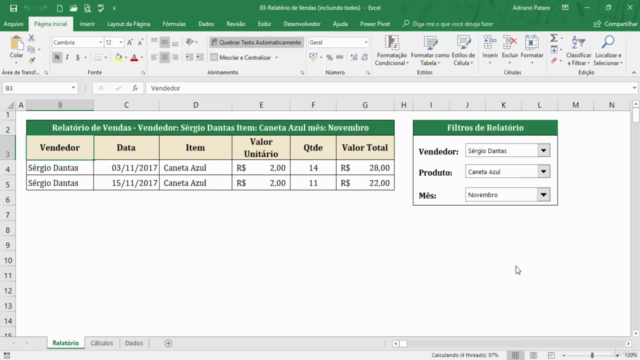This screenshot has height=360, width=640.
Task: Click the Select All corner button
Action: click(9, 105)
